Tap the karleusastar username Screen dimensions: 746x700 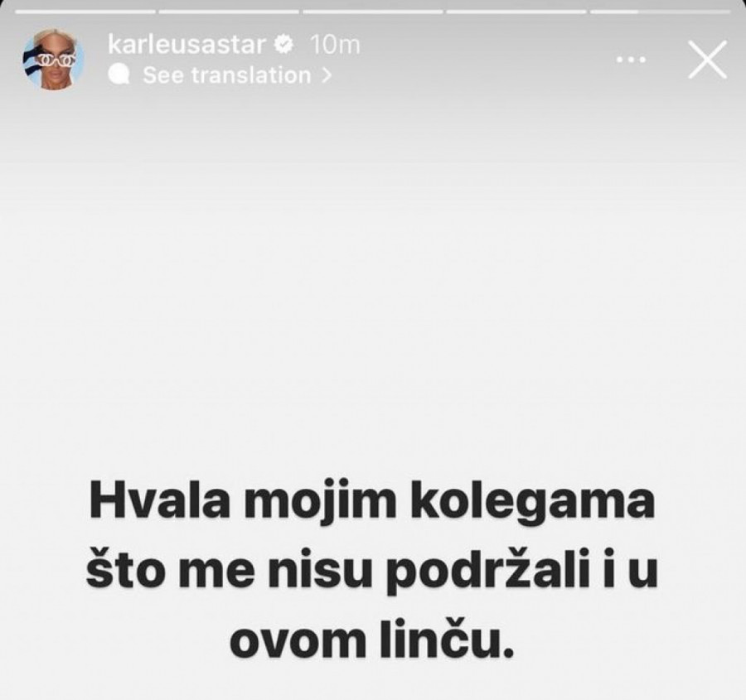pos(186,44)
